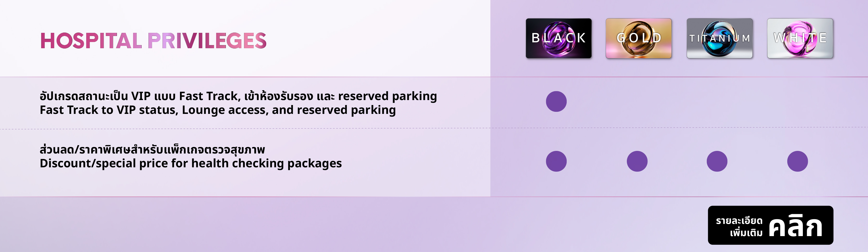868x252 pixels.
Task: Click the Thai health package discount line
Action: click(152, 149)
